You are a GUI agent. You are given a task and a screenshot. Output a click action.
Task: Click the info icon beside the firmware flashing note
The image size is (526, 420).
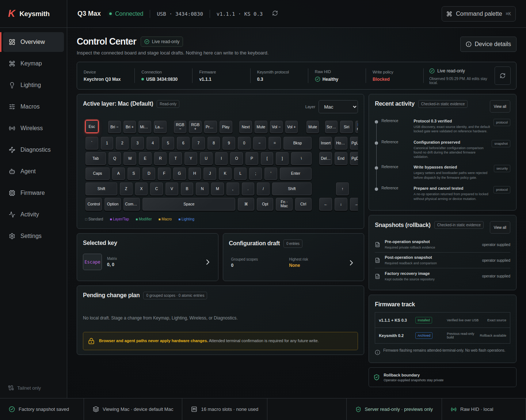(378, 352)
